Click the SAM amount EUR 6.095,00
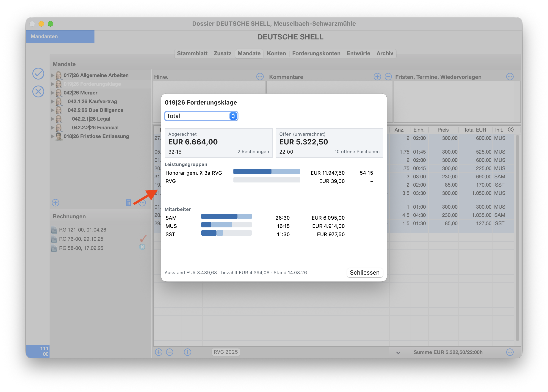This screenshot has height=392, width=548. pos(328,218)
